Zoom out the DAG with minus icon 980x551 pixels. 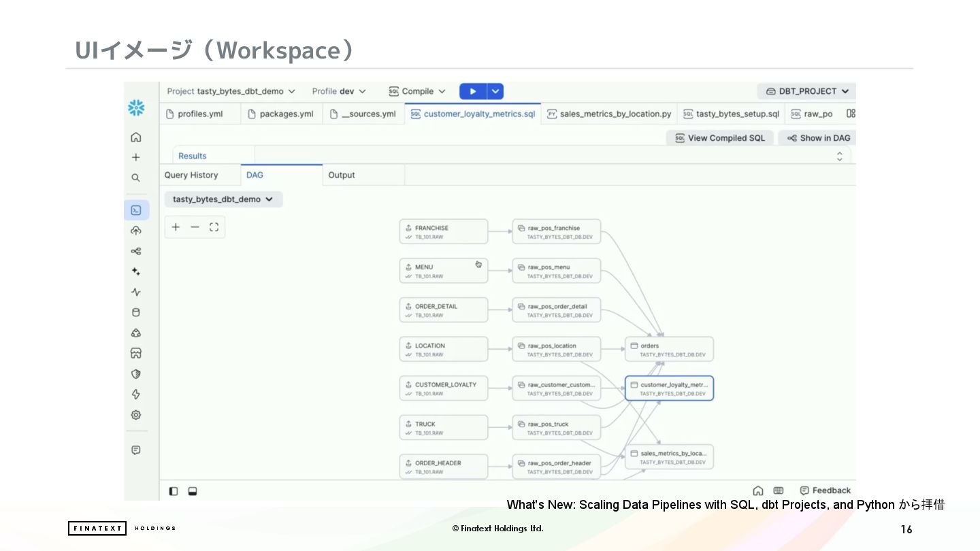[x=195, y=227]
